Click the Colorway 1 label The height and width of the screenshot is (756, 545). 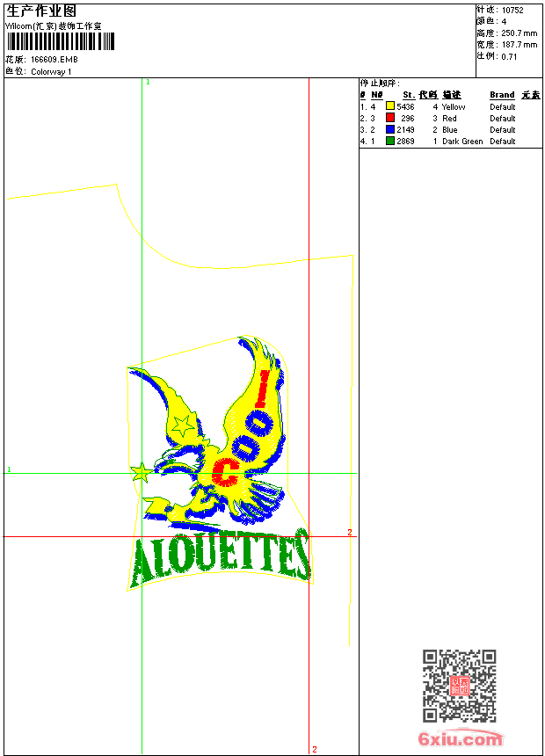[x=51, y=72]
